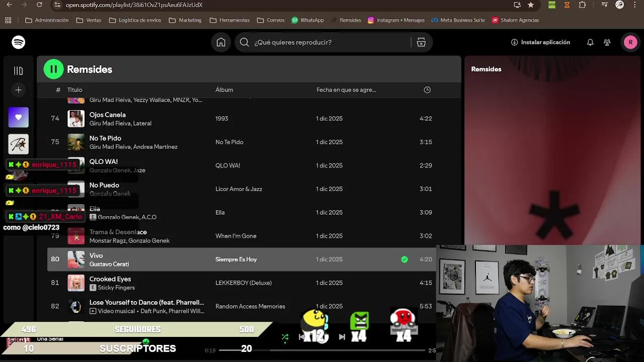644x362 pixels.
Task: Open Sticky Fingers artist link
Action: 116,288
